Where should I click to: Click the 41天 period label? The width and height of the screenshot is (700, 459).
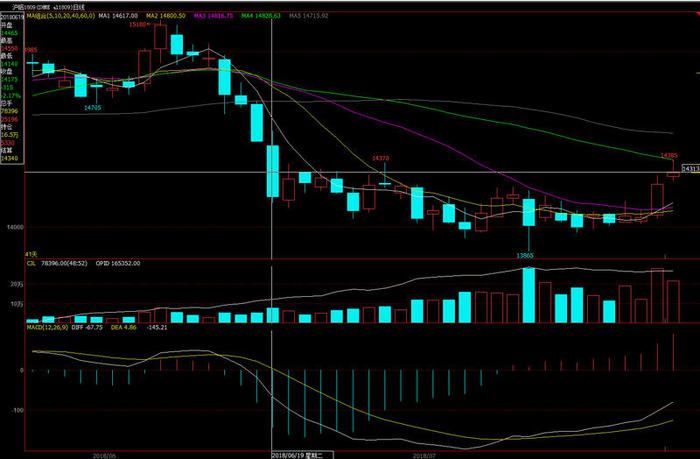(31, 254)
